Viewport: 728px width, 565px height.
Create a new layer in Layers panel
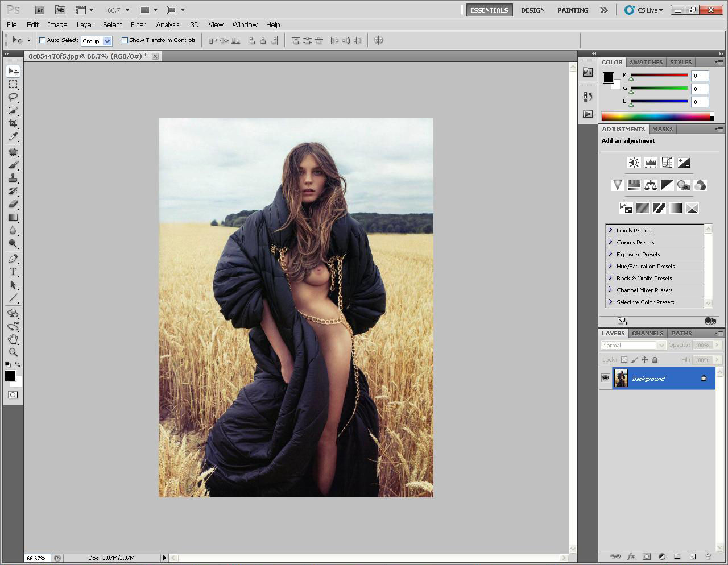(x=693, y=556)
